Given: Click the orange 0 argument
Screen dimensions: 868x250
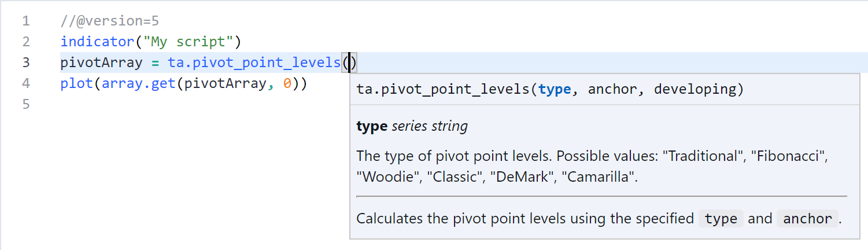Looking at the screenshot, I should pos(287,83).
